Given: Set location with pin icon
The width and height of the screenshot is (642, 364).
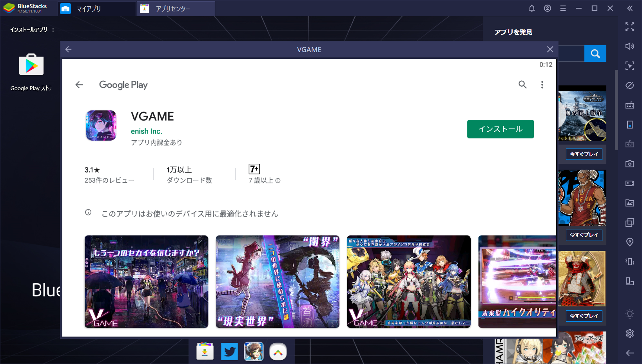Looking at the screenshot, I should [x=630, y=242].
